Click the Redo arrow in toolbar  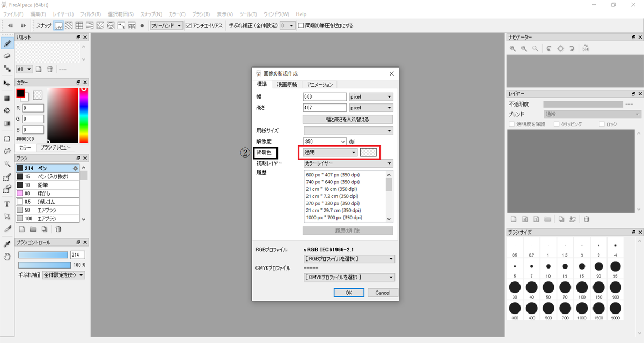(23, 25)
